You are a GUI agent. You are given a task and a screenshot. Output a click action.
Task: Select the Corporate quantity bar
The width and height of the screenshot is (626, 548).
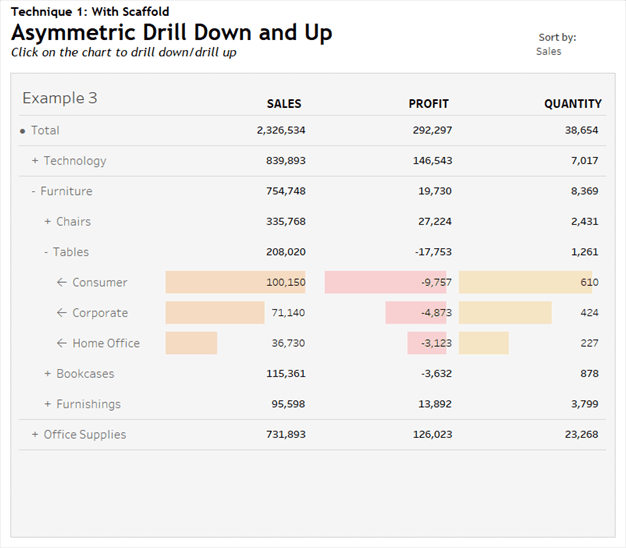505,313
